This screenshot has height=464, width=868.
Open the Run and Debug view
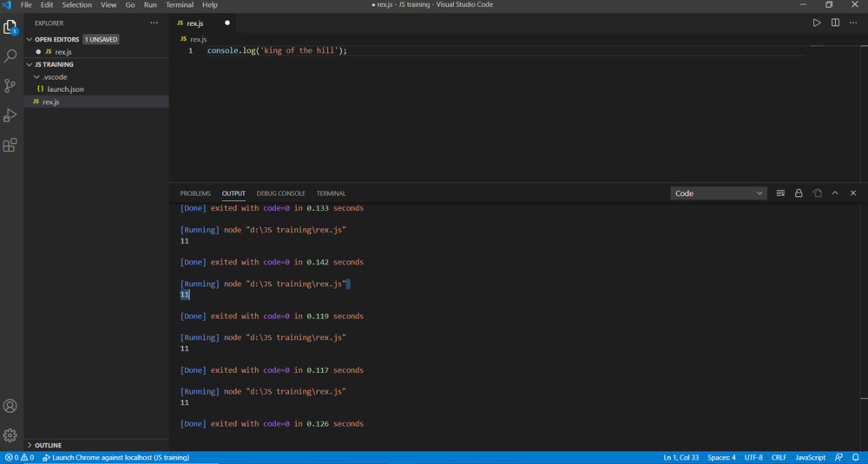click(x=10, y=115)
